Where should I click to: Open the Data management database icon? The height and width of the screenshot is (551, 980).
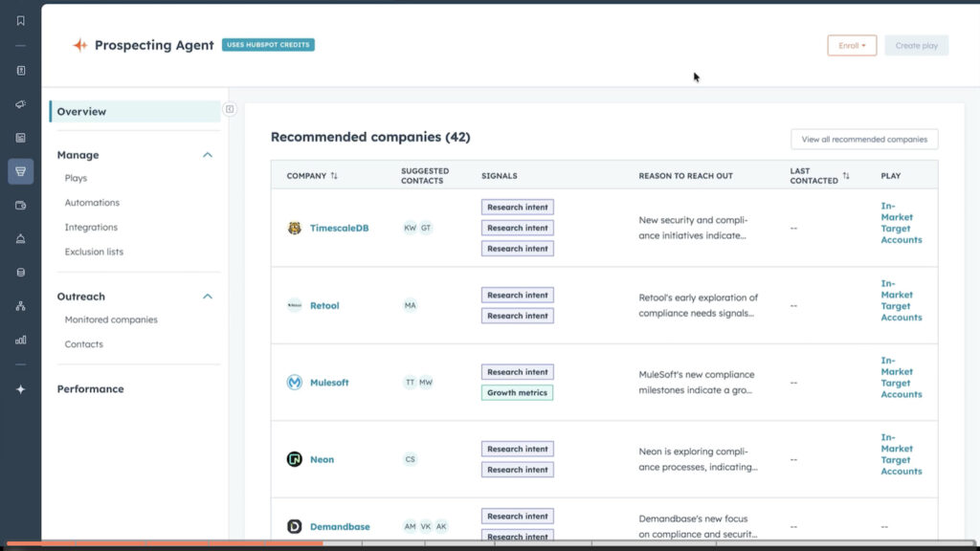(x=21, y=273)
